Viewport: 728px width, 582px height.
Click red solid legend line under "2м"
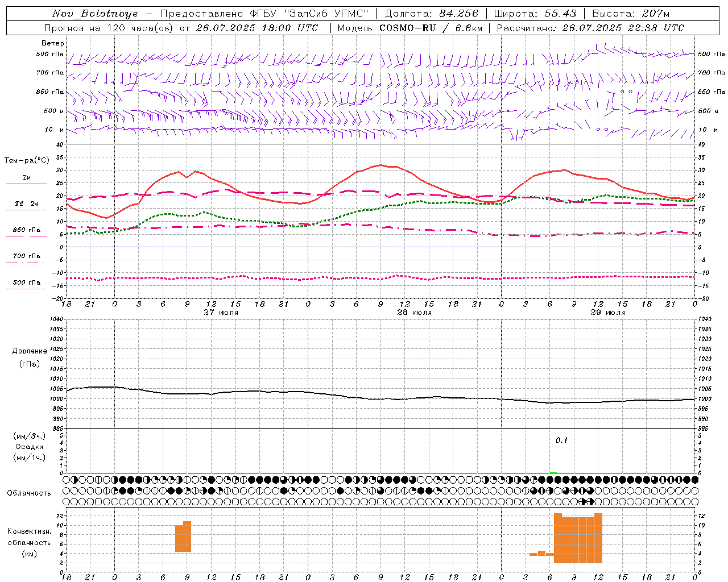pyautogui.click(x=26, y=184)
